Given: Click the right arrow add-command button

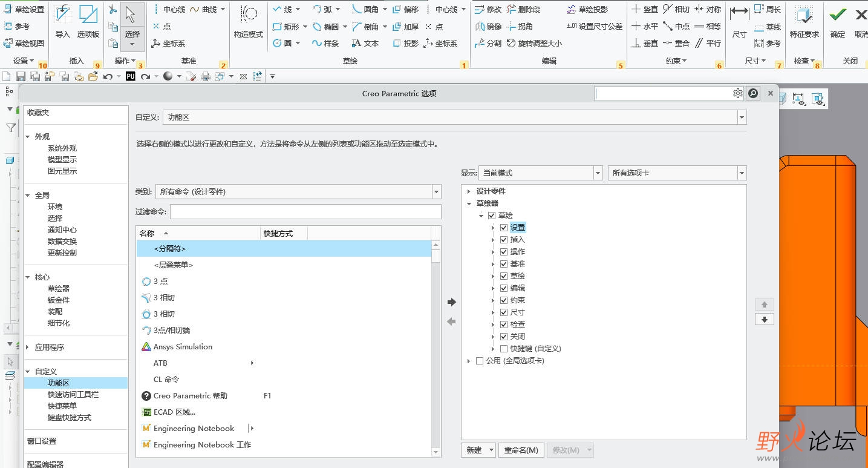Looking at the screenshot, I should click(x=451, y=302).
